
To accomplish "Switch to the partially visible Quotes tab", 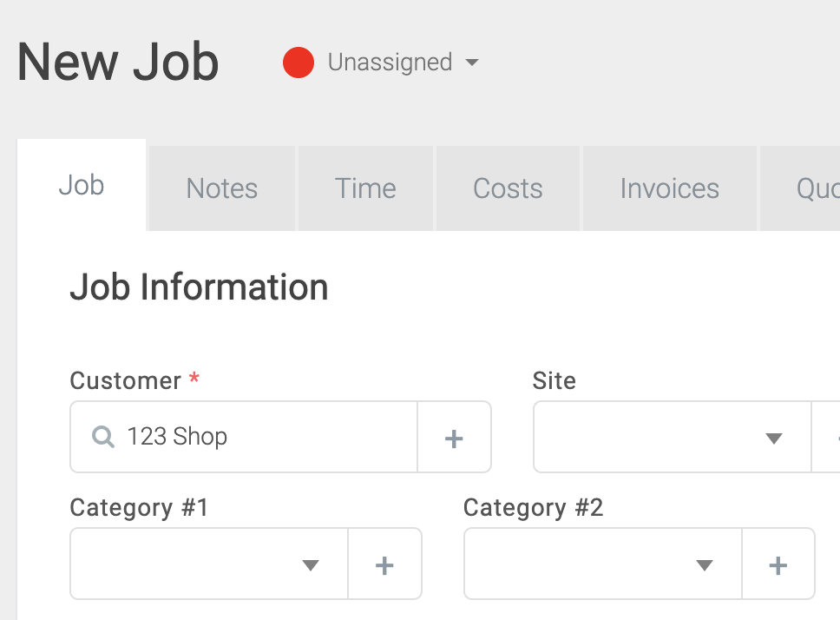I will point(800,188).
